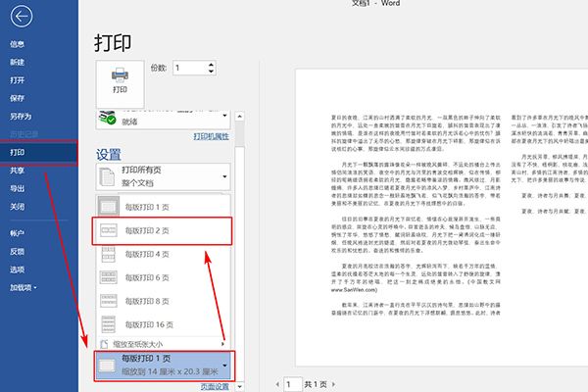Open the 打印所有页 dropdown

pos(163,176)
